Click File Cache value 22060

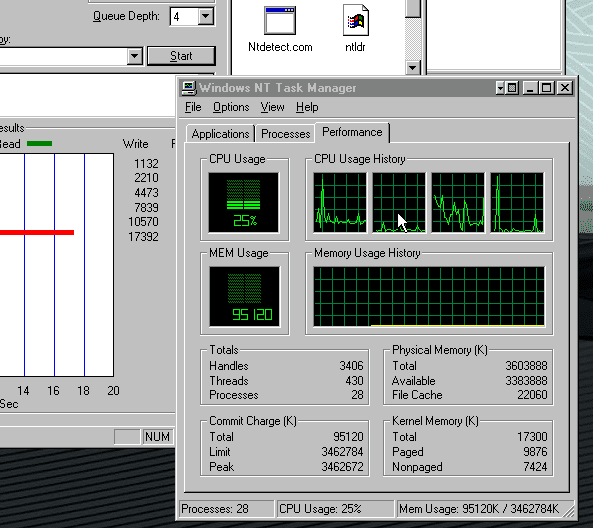[x=532, y=395]
